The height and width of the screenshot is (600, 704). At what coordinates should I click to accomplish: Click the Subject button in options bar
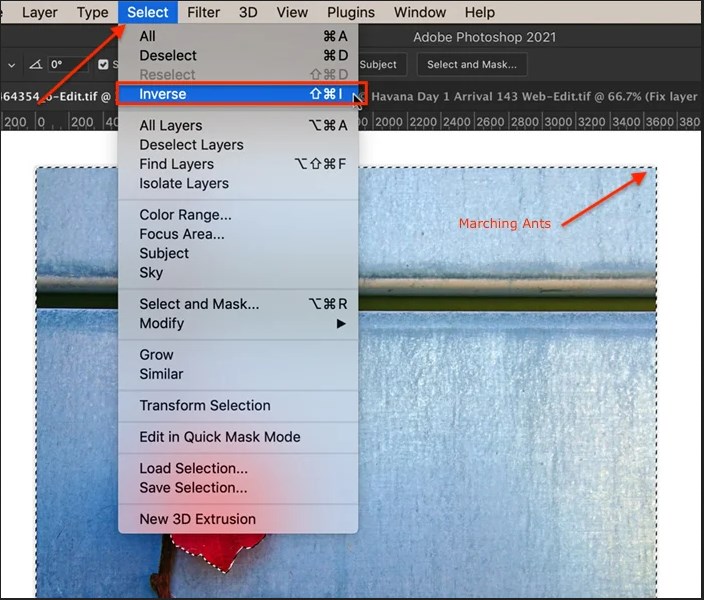click(x=382, y=65)
